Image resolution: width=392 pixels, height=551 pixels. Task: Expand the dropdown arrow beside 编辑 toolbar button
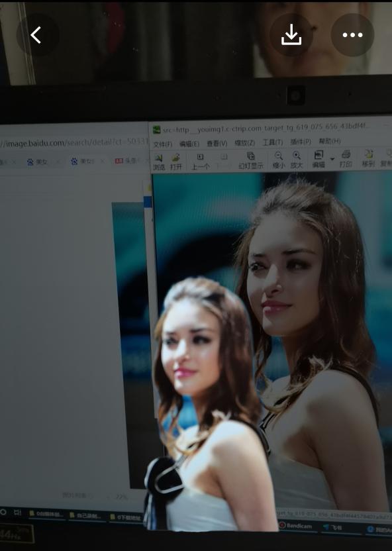coord(332,159)
